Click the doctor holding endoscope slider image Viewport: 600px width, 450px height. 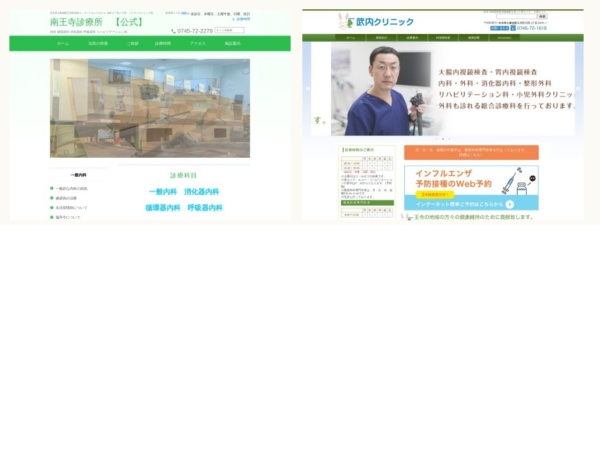(x=443, y=89)
